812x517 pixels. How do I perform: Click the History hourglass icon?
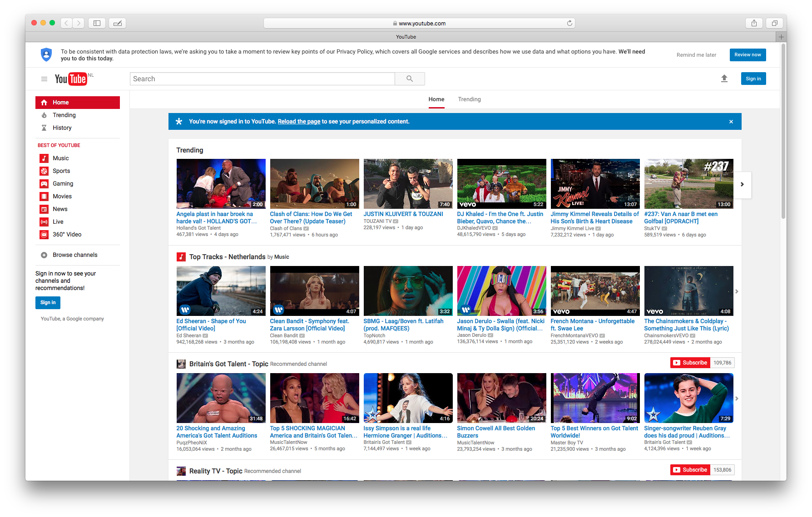coord(44,128)
